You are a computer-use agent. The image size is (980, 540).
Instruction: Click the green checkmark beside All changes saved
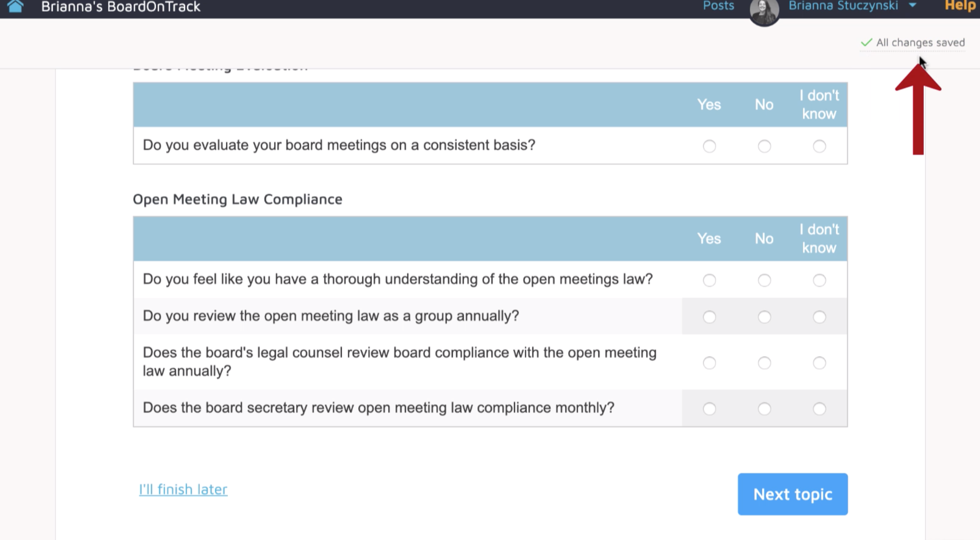coord(866,43)
